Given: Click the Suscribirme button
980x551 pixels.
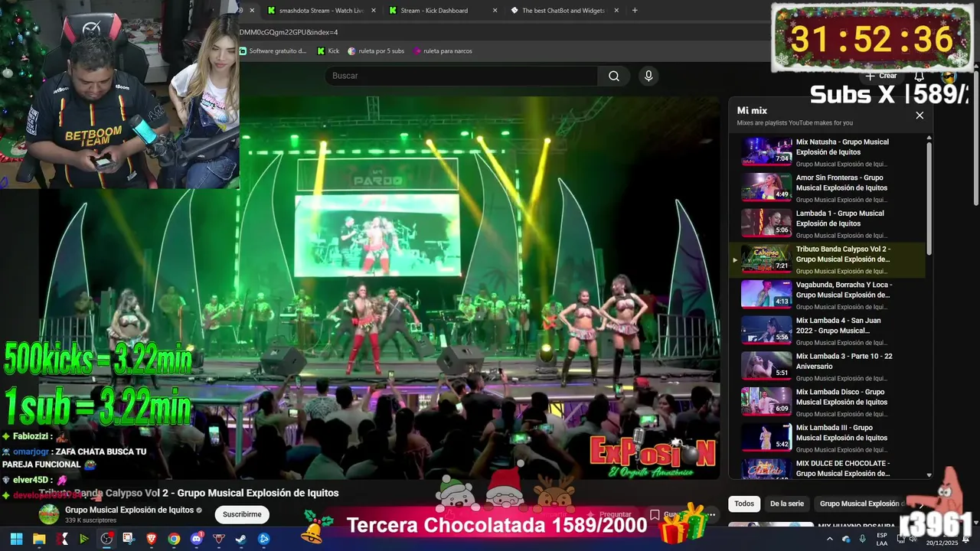Looking at the screenshot, I should point(242,514).
